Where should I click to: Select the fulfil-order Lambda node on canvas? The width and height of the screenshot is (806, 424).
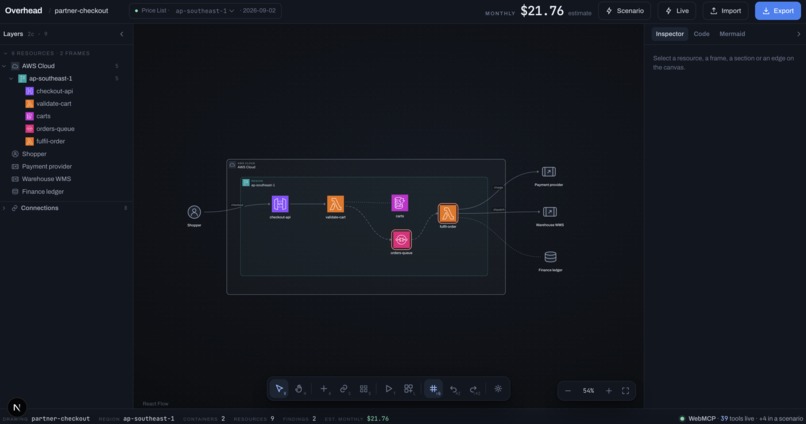pyautogui.click(x=448, y=213)
